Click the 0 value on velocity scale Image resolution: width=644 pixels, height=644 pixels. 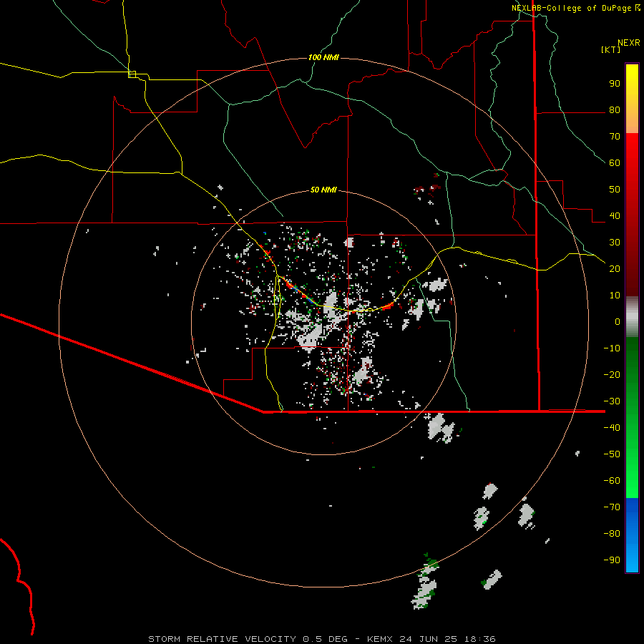(x=618, y=322)
